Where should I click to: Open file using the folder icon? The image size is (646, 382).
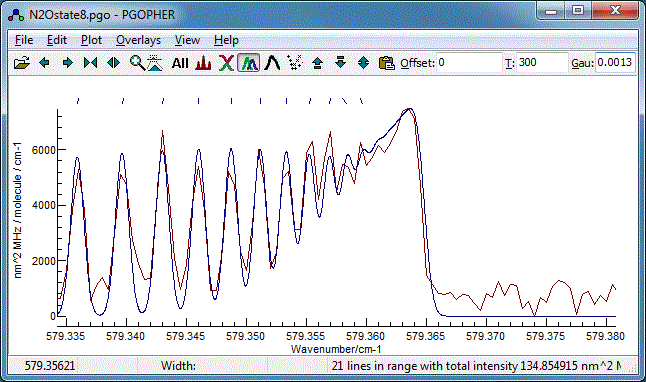point(22,63)
